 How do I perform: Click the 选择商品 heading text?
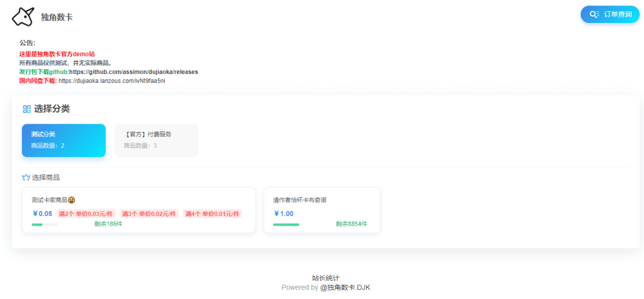[46, 177]
